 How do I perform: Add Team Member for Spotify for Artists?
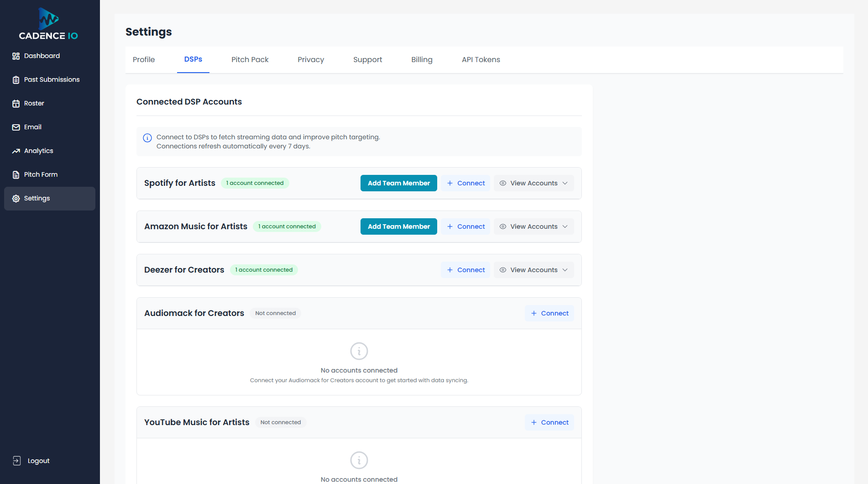[399, 183]
